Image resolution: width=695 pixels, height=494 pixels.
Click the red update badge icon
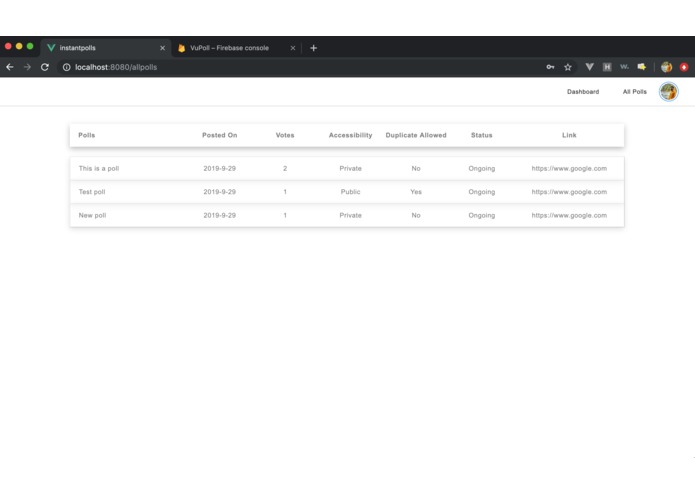[684, 67]
